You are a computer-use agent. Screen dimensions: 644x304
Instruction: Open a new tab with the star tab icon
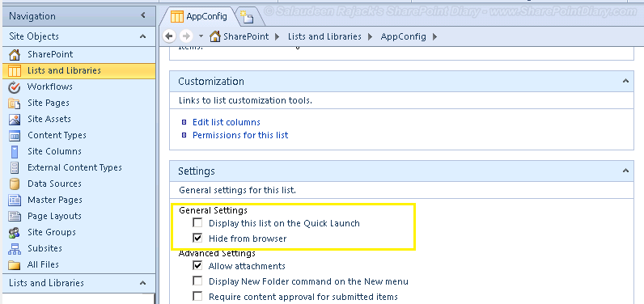click(247, 16)
